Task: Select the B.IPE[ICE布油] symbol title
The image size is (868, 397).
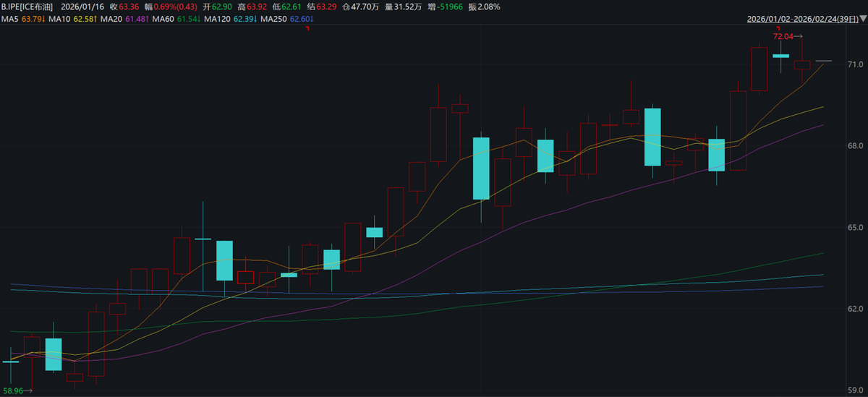Action: pos(27,7)
